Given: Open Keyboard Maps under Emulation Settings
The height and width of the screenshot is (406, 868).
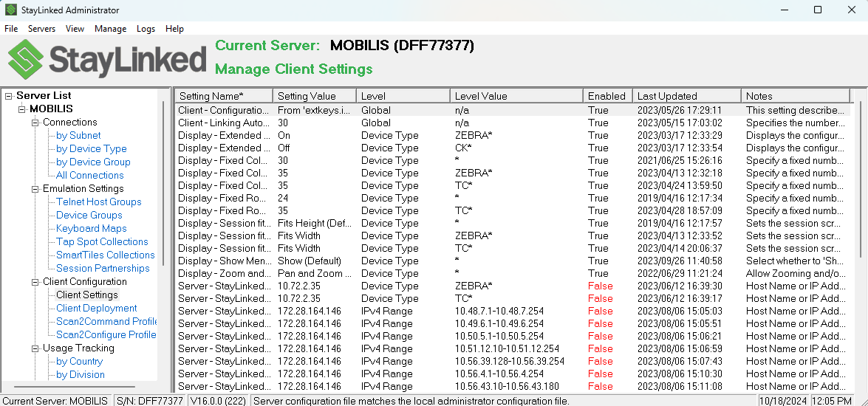Looking at the screenshot, I should 91,229.
